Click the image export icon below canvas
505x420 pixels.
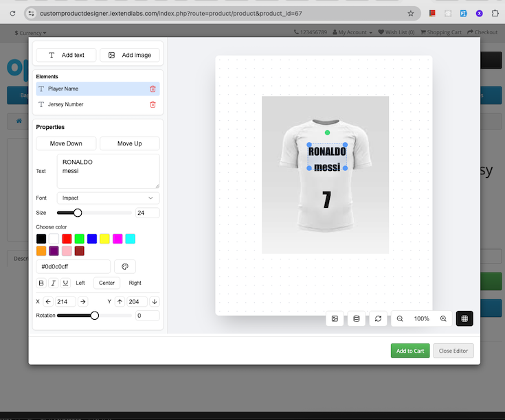coord(335,318)
